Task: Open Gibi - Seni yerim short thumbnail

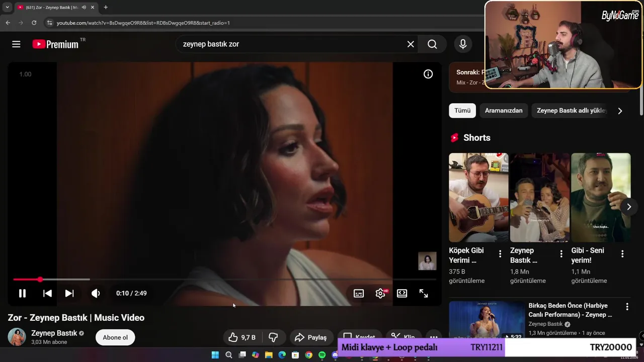Action: (x=601, y=198)
